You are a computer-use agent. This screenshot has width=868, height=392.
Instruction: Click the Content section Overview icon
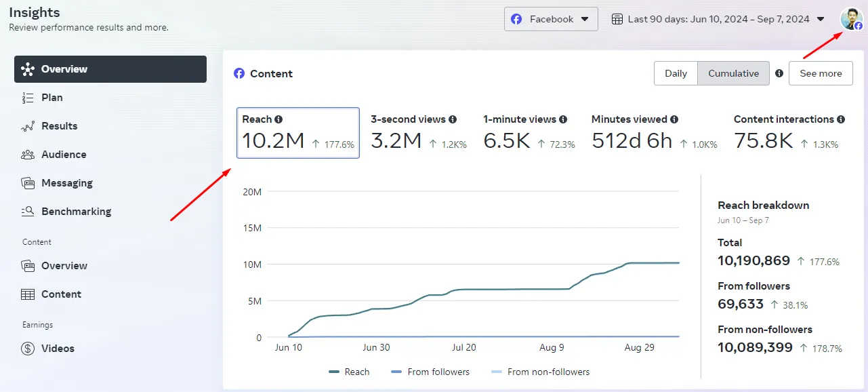coord(28,266)
